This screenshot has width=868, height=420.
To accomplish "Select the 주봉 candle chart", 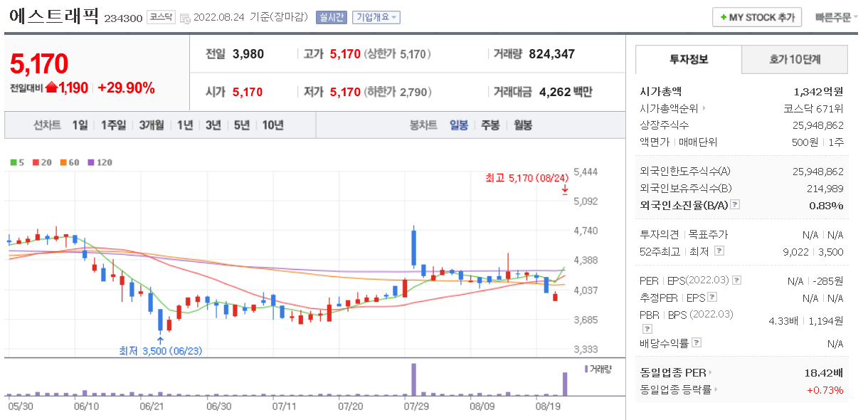I will click(x=490, y=125).
